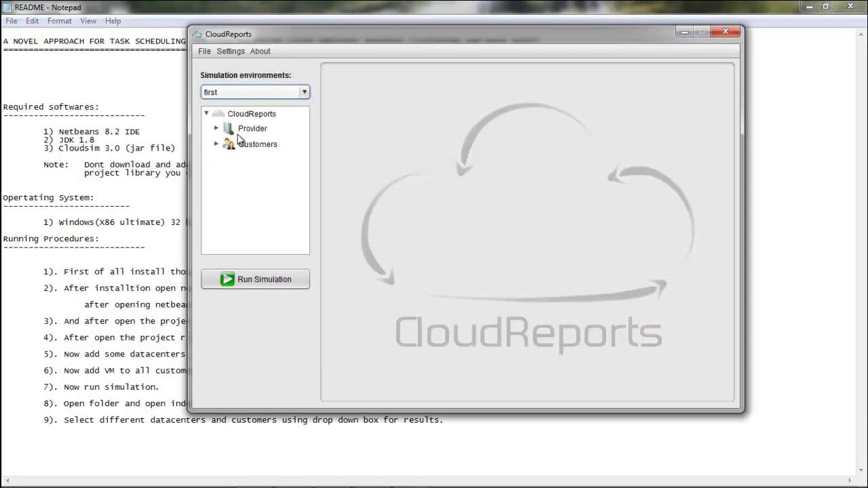The image size is (868, 488).
Task: Click the Run Simulation button
Action: [x=255, y=279]
